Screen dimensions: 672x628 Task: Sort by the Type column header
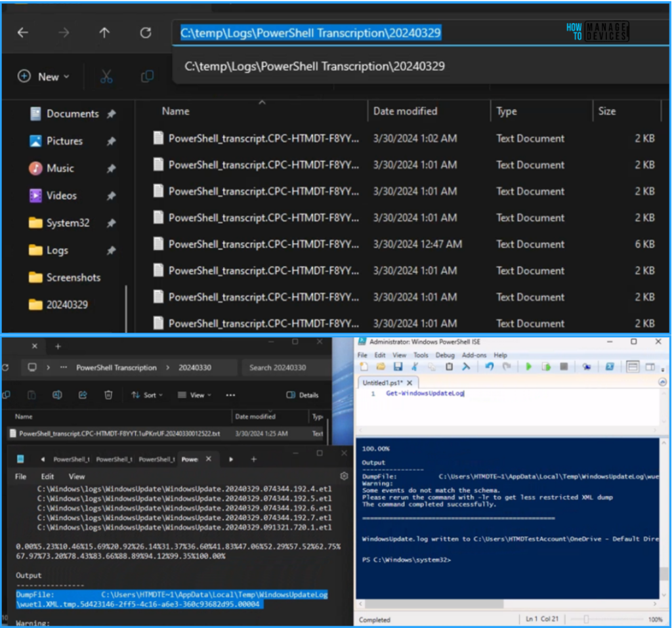(x=507, y=112)
